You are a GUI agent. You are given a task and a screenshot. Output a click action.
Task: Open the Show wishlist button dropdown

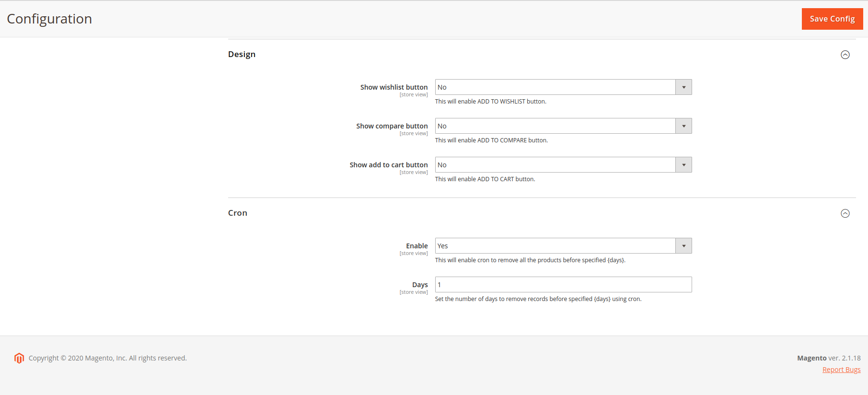563,87
